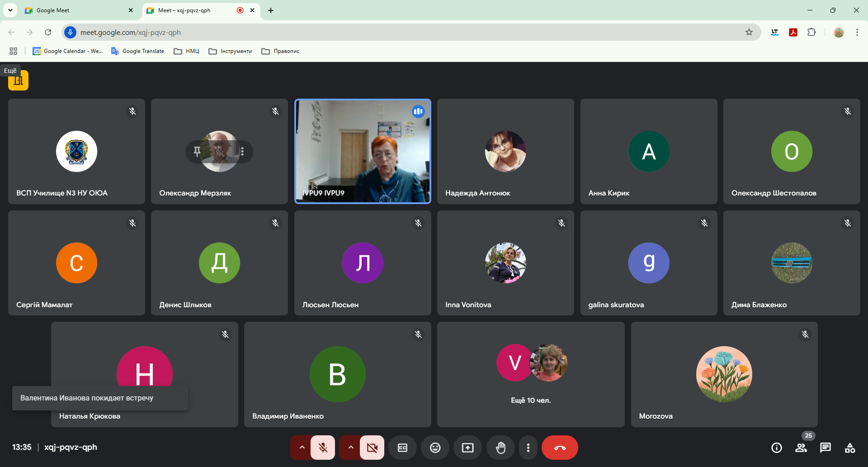Open meeting details info icon
Screen dimensions: 868x467
pos(776,448)
